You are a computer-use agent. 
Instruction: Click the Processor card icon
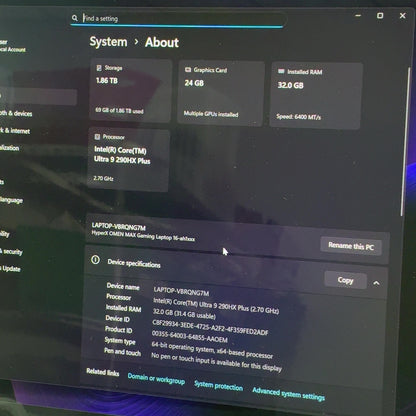(x=97, y=137)
